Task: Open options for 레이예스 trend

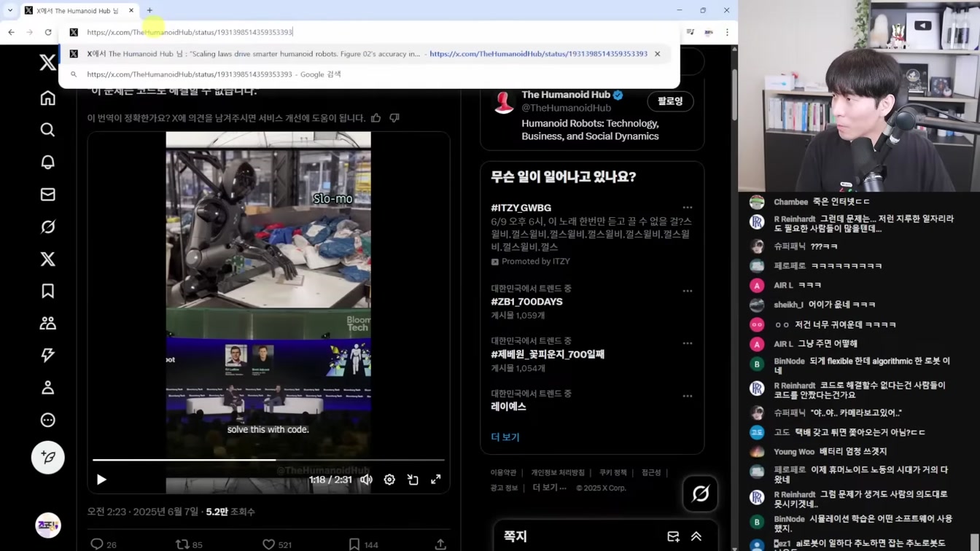Action: point(687,396)
